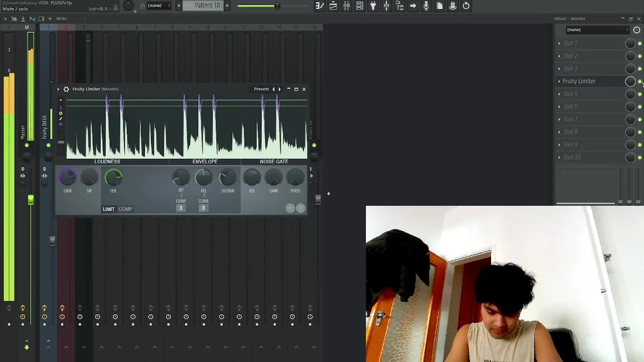Open the Presets menu in Fruity Limiter
644x362 pixels.
[x=261, y=89]
